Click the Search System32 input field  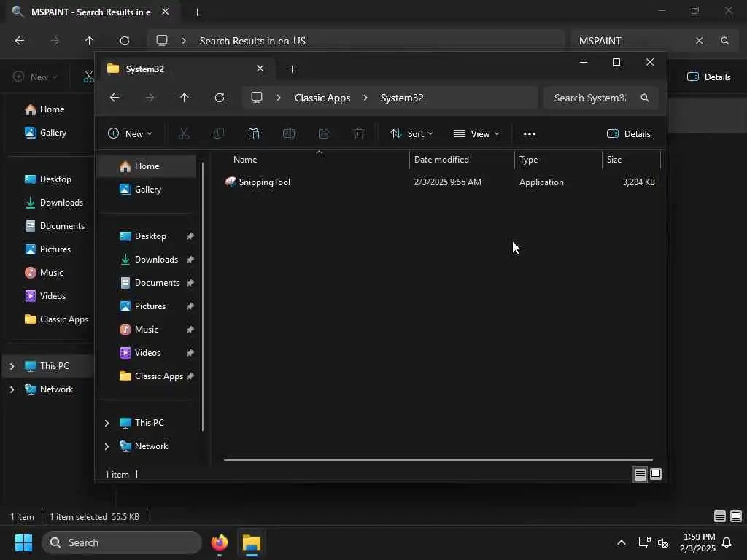click(x=591, y=98)
